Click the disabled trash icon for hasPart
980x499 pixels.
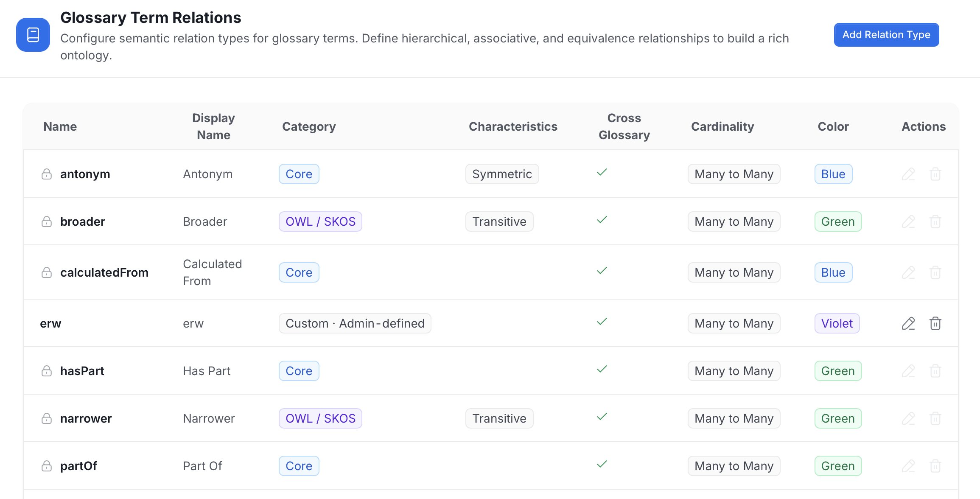click(935, 371)
